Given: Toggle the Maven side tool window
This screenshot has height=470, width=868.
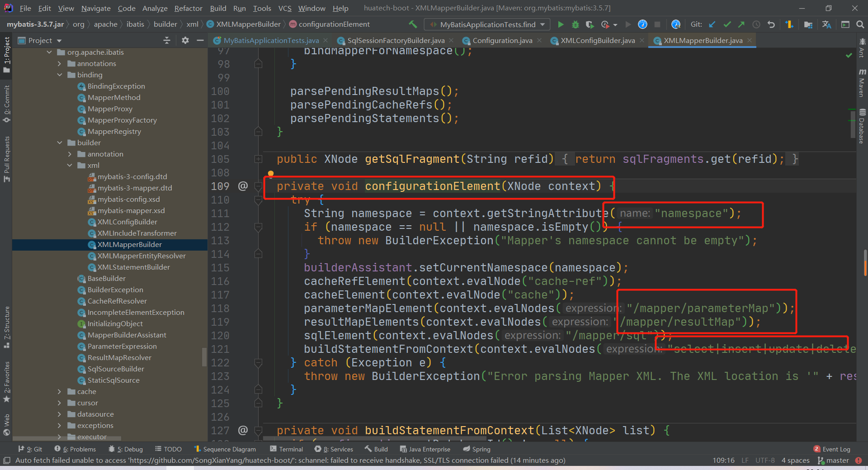Looking at the screenshot, I should click(x=862, y=83).
